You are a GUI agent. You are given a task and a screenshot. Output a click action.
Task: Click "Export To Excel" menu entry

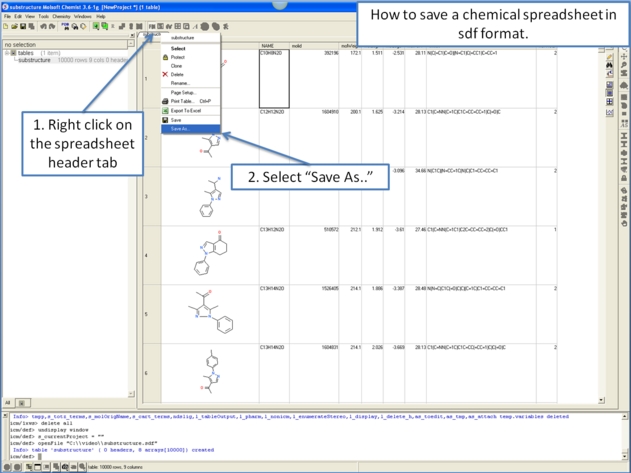185,110
